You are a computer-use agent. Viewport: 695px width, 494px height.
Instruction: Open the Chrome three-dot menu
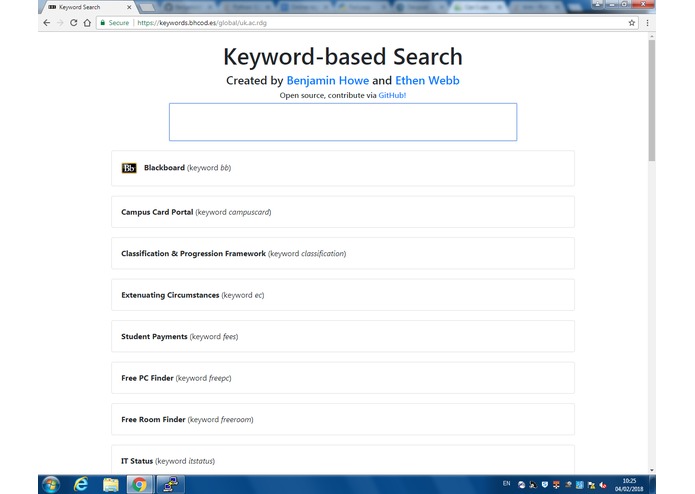click(647, 23)
